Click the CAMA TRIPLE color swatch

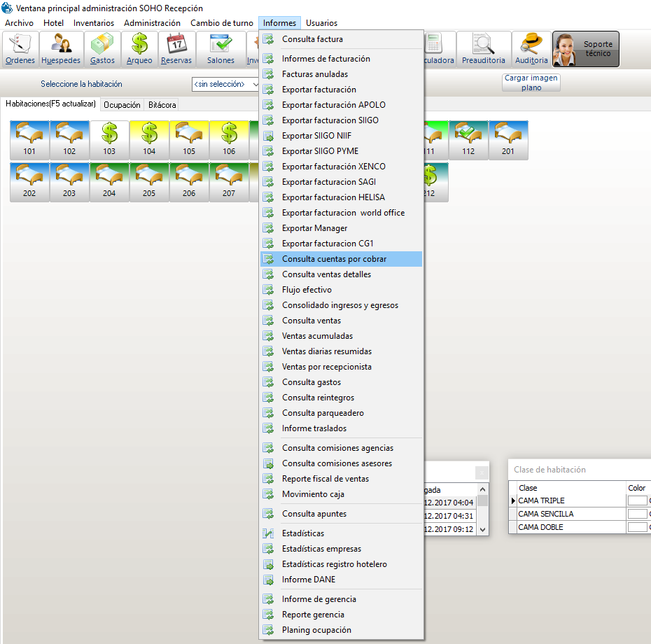(x=637, y=500)
